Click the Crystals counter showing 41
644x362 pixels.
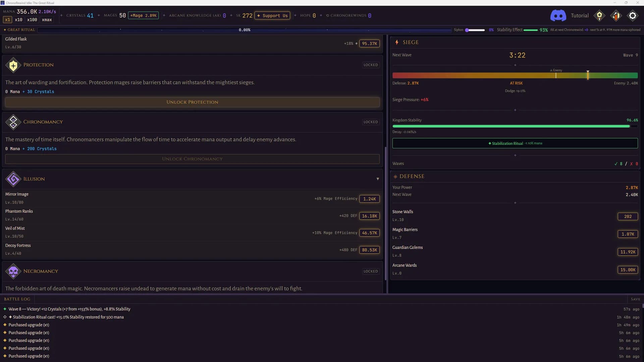click(80, 15)
